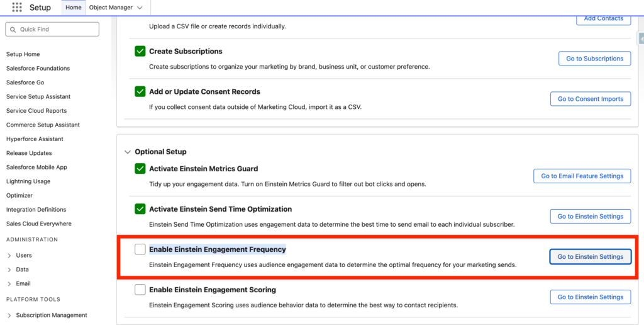Switch to the Home tab

coord(74,8)
